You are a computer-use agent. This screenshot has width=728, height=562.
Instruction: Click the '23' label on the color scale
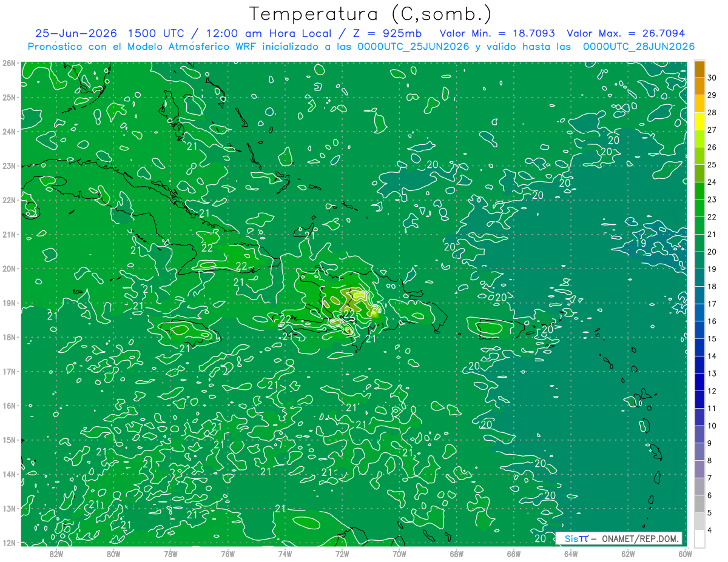712,199
